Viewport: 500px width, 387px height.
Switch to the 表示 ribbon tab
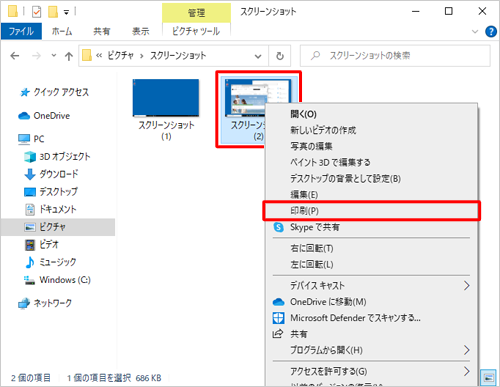(x=140, y=31)
